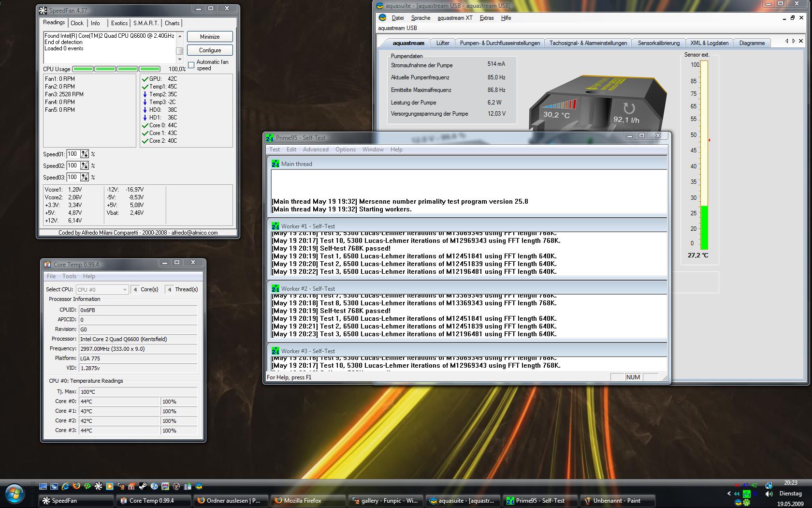Image resolution: width=812 pixels, height=508 pixels.
Task: Click the Core Temp title bar icon
Action: [47, 264]
